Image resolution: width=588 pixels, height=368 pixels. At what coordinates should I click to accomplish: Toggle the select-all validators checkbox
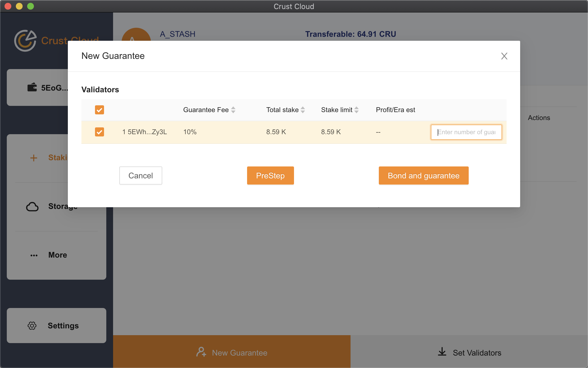100,110
